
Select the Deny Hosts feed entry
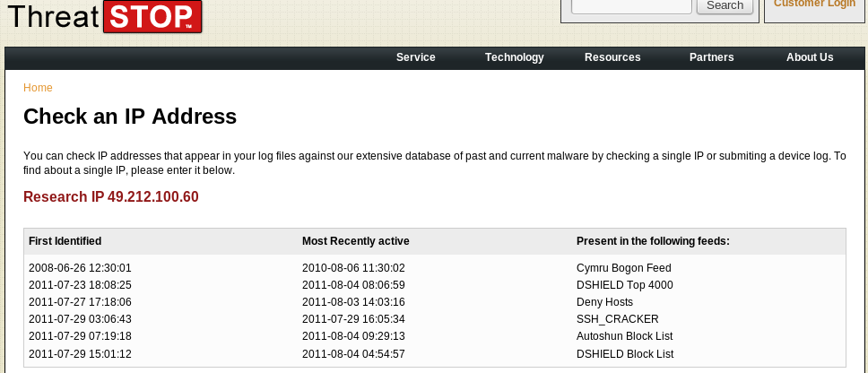coord(604,302)
